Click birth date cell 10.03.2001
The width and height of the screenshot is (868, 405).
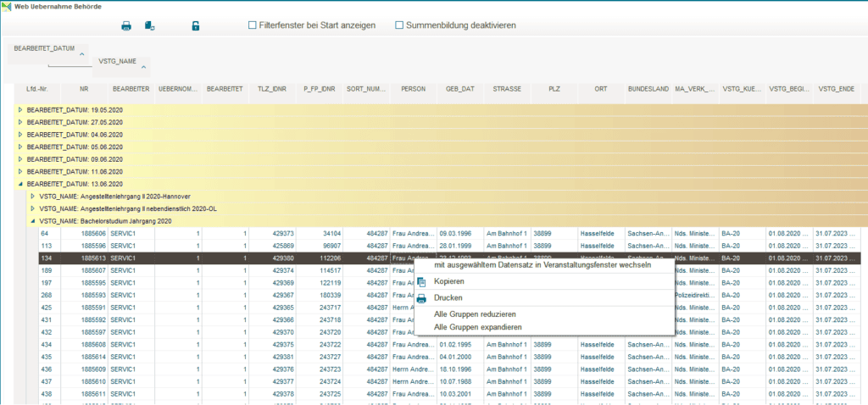tap(460, 393)
